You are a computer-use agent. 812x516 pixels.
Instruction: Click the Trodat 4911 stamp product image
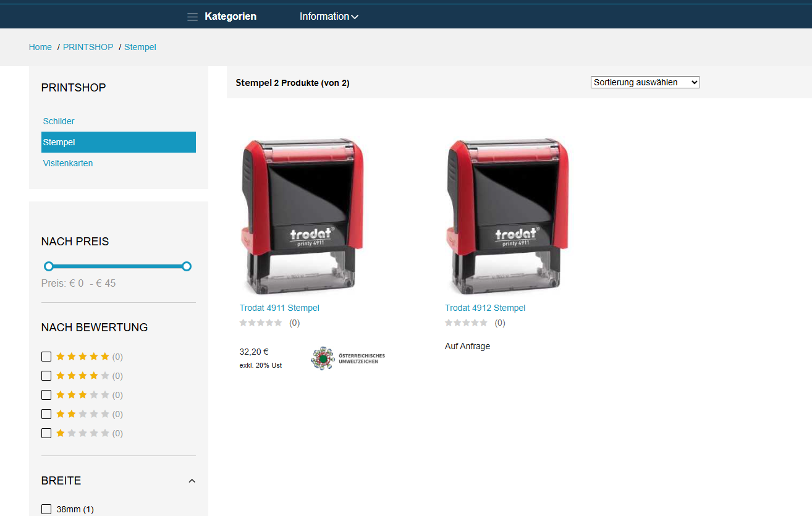coord(302,217)
